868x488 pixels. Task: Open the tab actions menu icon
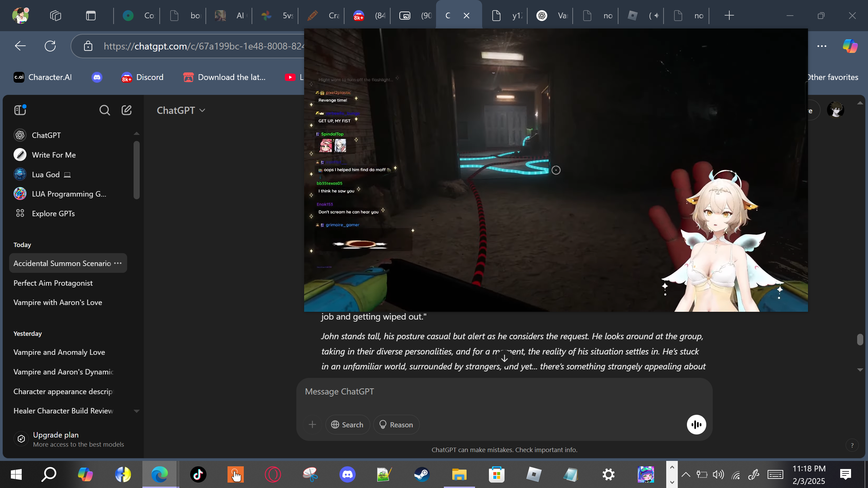click(x=91, y=16)
